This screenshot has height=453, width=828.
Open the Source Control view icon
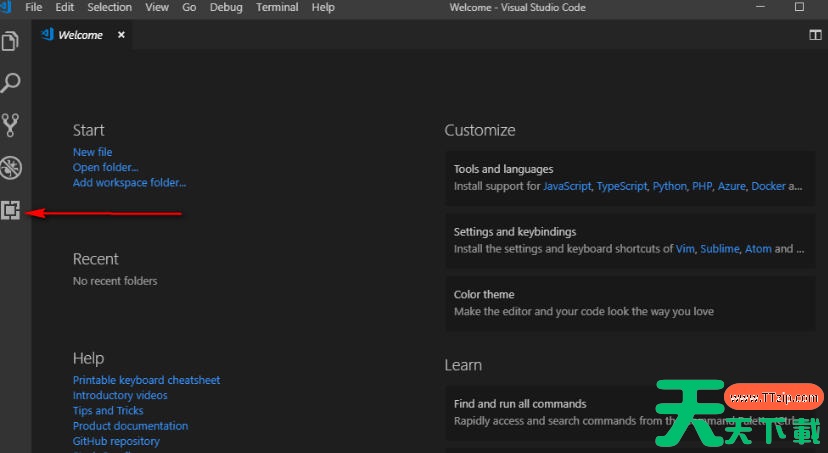pos(11,125)
